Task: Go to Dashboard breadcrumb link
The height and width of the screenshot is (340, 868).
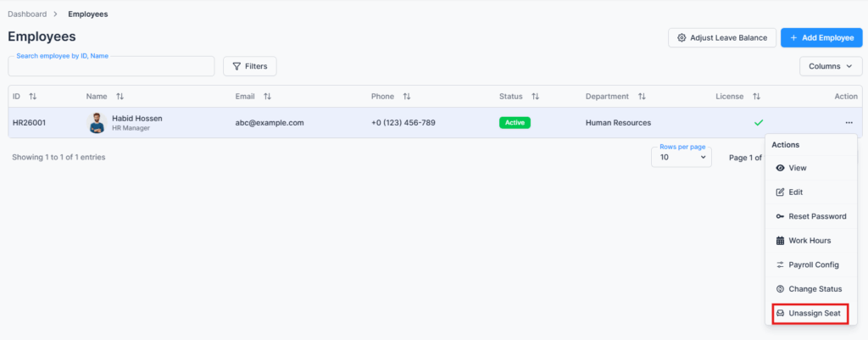Action: 27,14
